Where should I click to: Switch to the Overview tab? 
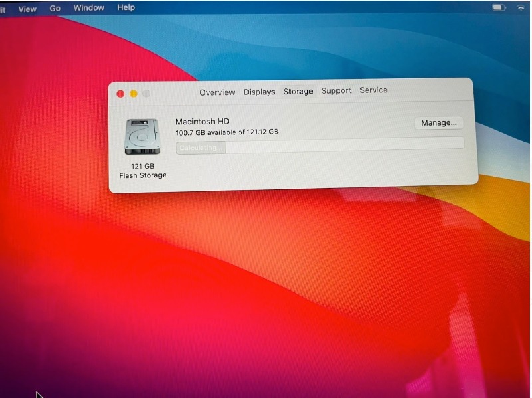217,92
